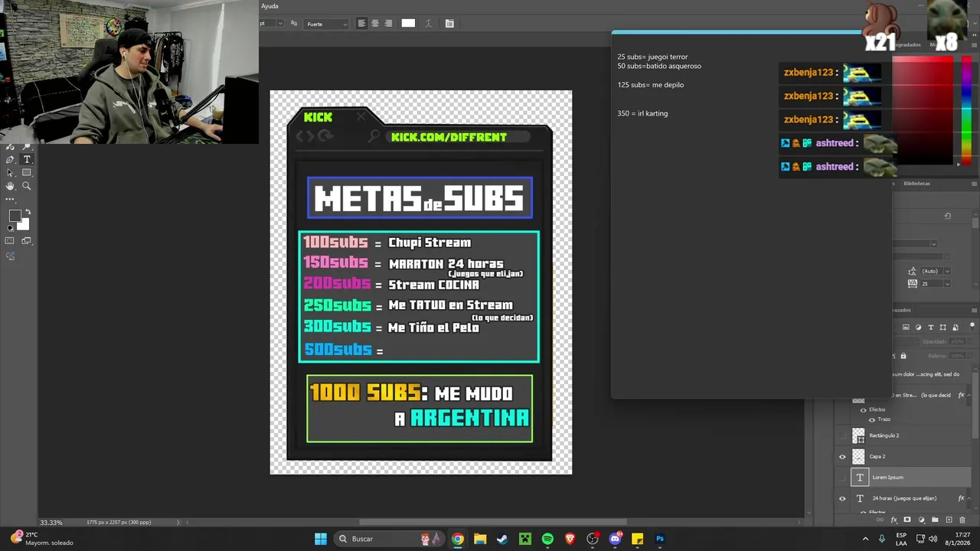Screen dimensions: 980x551
Task: Filter layers by adjustment icon
Action: 919,328
